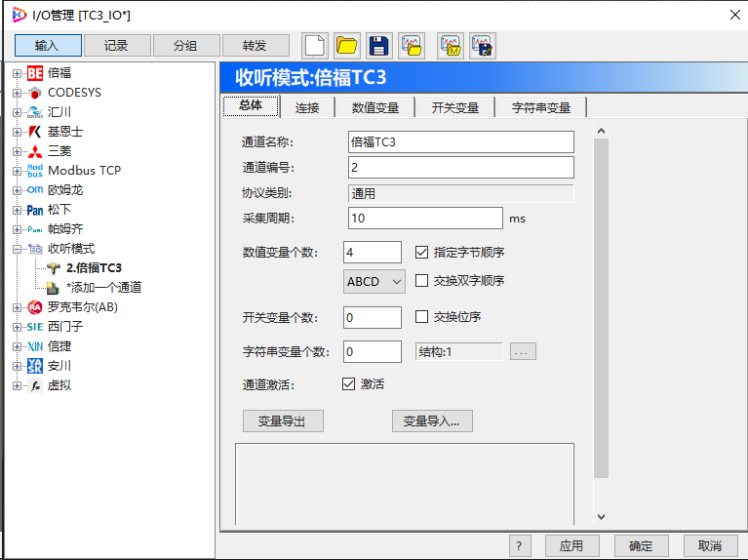Image resolution: width=748 pixels, height=560 pixels.
Task: Click the 罗克韦尔(AB) RA logo icon
Action: [35, 307]
